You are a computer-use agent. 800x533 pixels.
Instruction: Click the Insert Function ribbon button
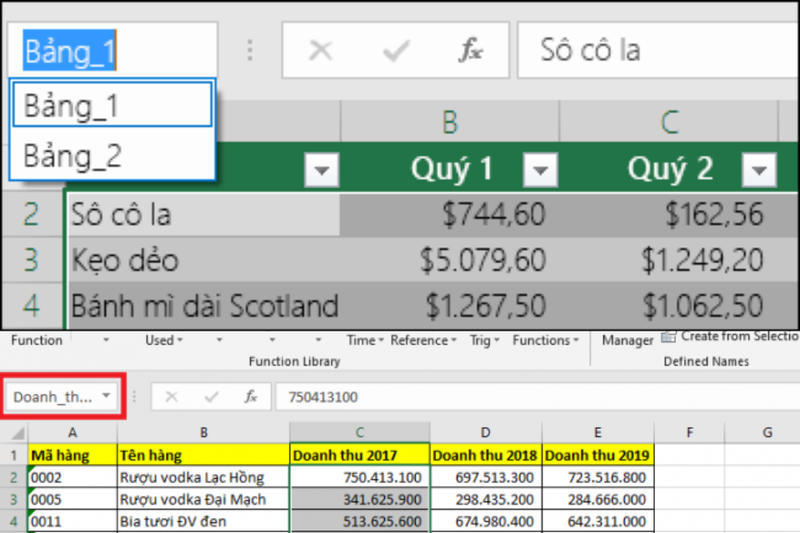[37, 340]
